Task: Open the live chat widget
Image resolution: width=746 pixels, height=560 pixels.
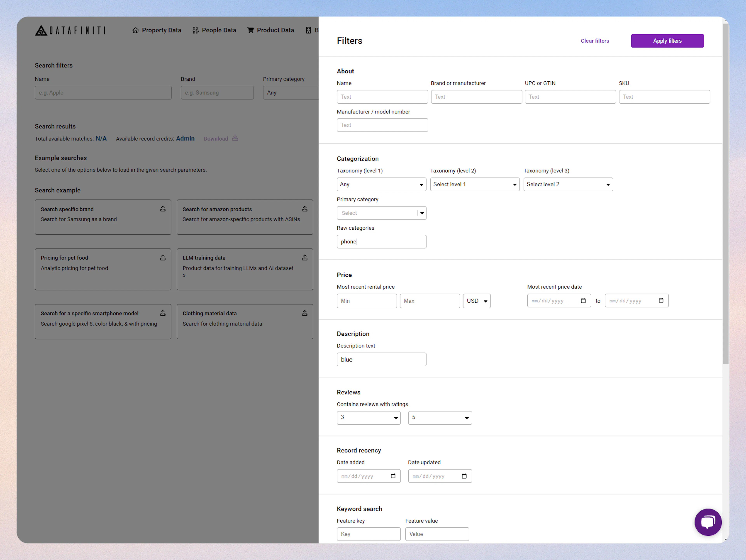Action: 708,522
